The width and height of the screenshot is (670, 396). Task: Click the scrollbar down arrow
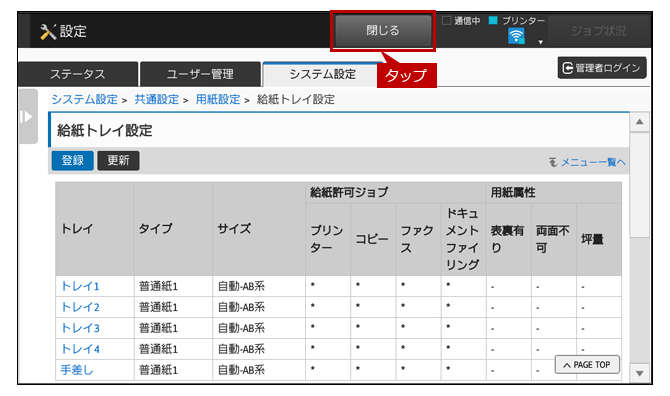pyautogui.click(x=640, y=373)
